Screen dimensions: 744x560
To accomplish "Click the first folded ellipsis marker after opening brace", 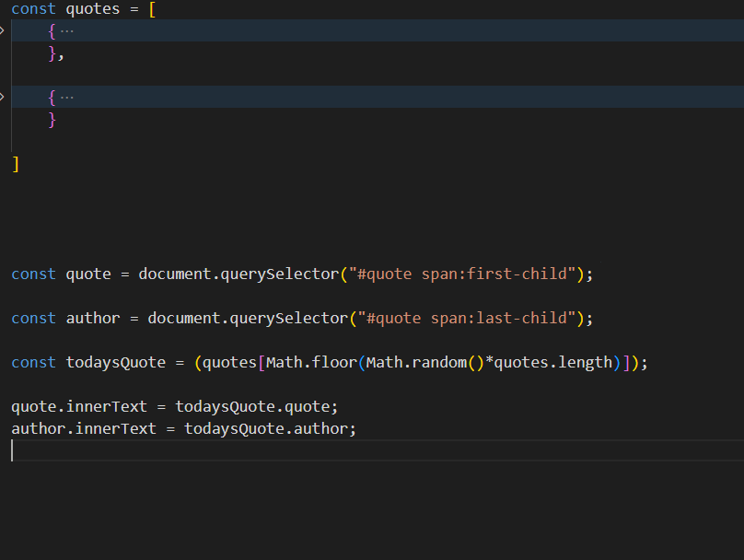I will (67, 31).
